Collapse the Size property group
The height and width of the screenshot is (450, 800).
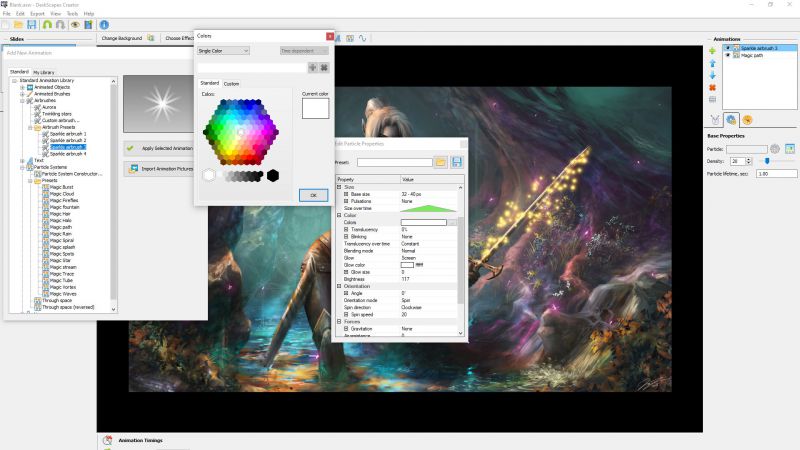tap(339, 186)
